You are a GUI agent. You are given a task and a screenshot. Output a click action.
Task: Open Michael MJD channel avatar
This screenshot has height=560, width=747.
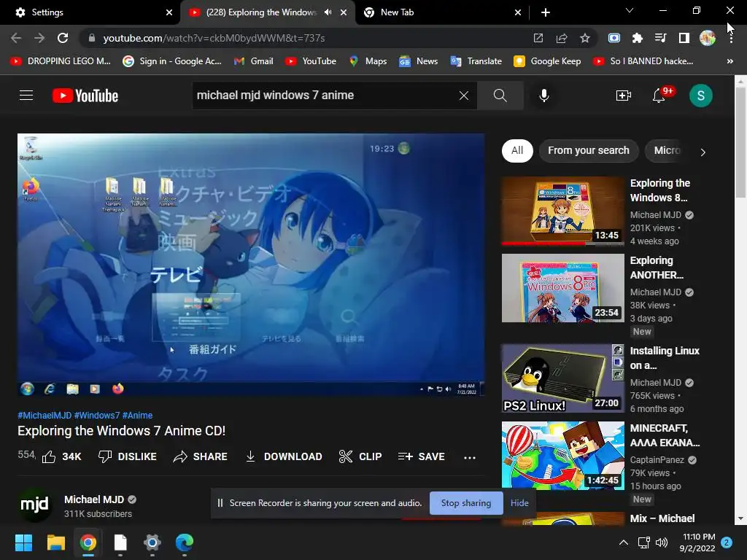[34, 505]
